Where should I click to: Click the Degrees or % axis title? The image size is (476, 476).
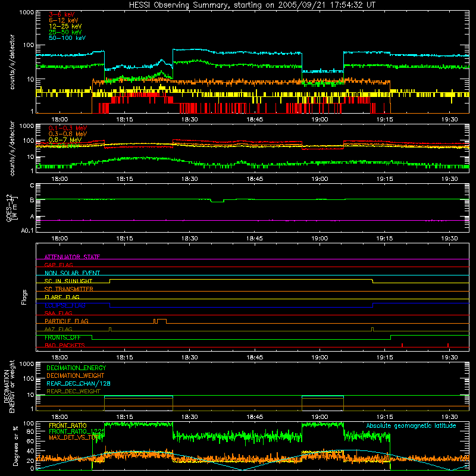(15, 446)
